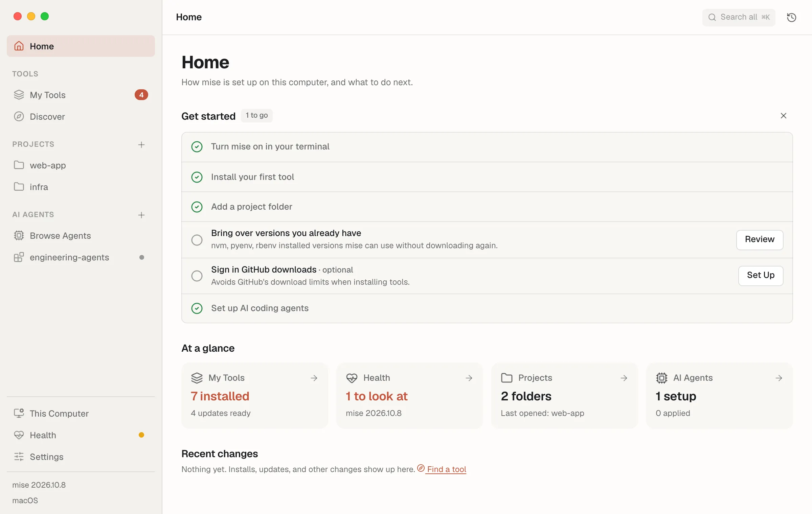Click the My Tools layers icon in sidebar
This screenshot has width=812, height=514.
tap(19, 95)
